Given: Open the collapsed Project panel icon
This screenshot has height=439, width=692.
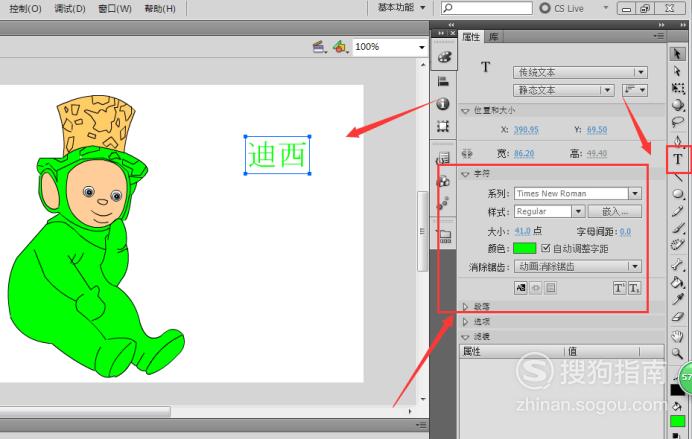Looking at the screenshot, I should (445, 236).
